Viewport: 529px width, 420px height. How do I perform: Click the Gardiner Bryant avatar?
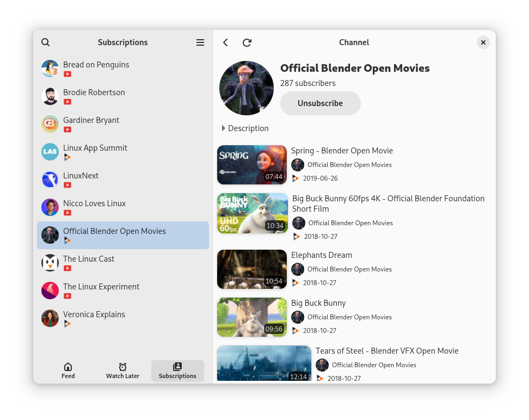(x=50, y=124)
